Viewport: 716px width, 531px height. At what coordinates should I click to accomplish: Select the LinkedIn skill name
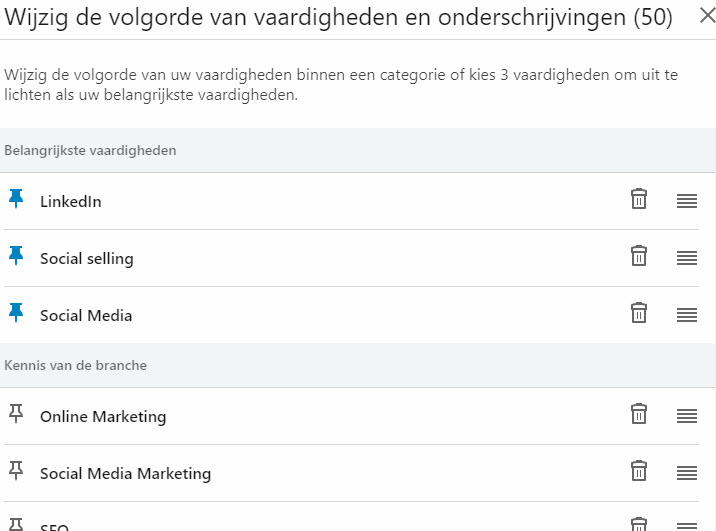71,202
